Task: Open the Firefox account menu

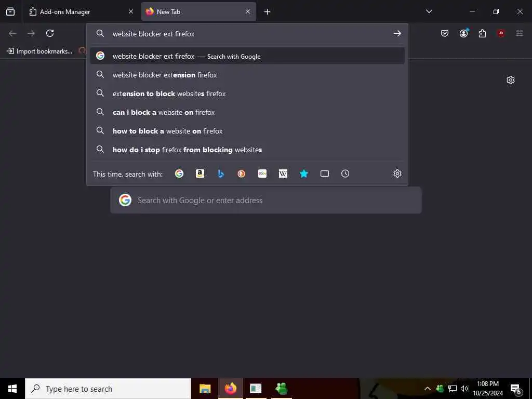Action: [463, 33]
